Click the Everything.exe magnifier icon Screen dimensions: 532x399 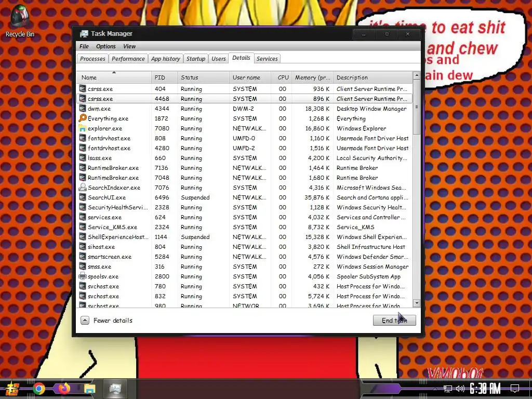point(83,118)
